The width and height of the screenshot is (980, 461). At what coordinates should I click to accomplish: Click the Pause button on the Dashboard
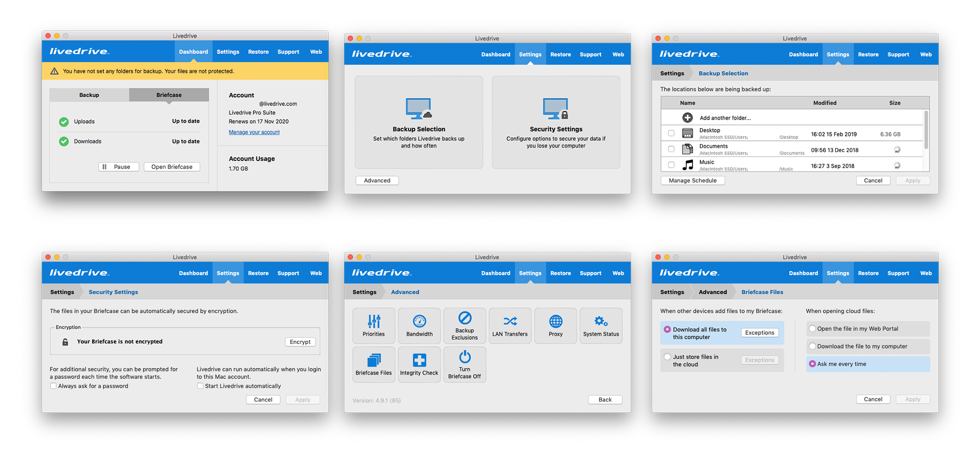(x=119, y=167)
